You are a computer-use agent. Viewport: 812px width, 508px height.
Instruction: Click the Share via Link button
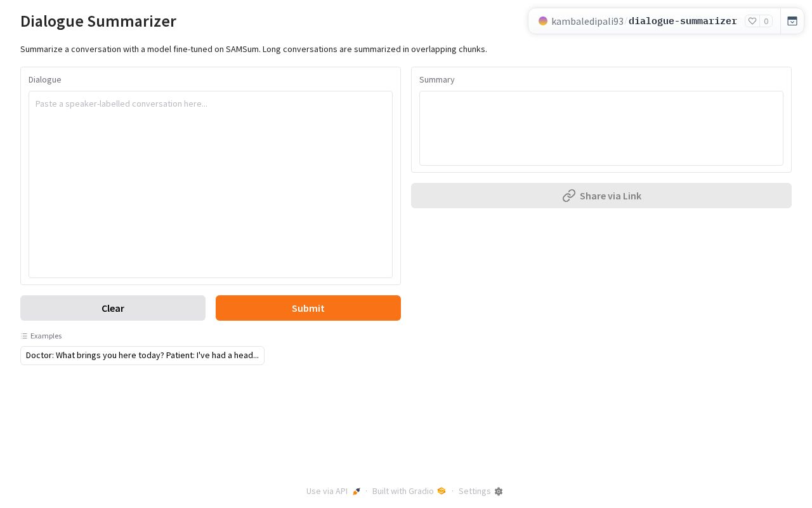click(601, 196)
